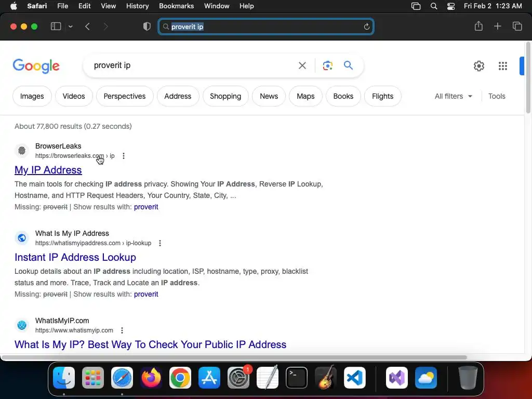Open the privacy report shield icon
This screenshot has height=399, width=532.
[147, 26]
